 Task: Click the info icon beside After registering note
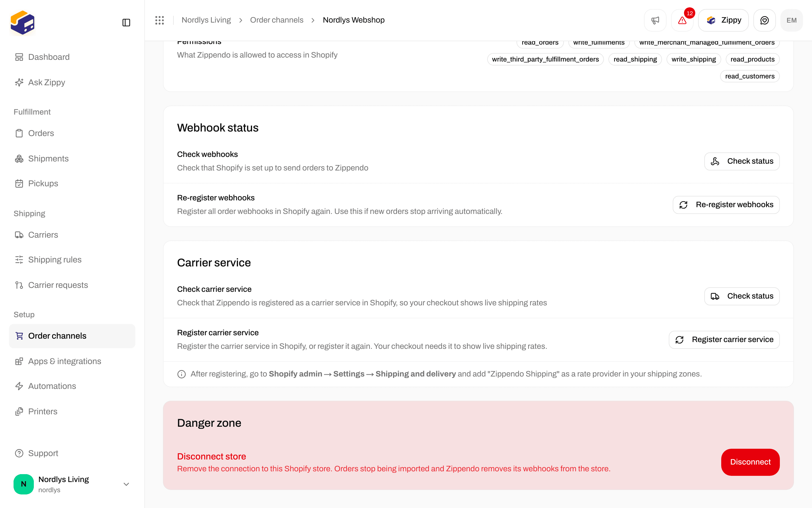[x=182, y=374]
